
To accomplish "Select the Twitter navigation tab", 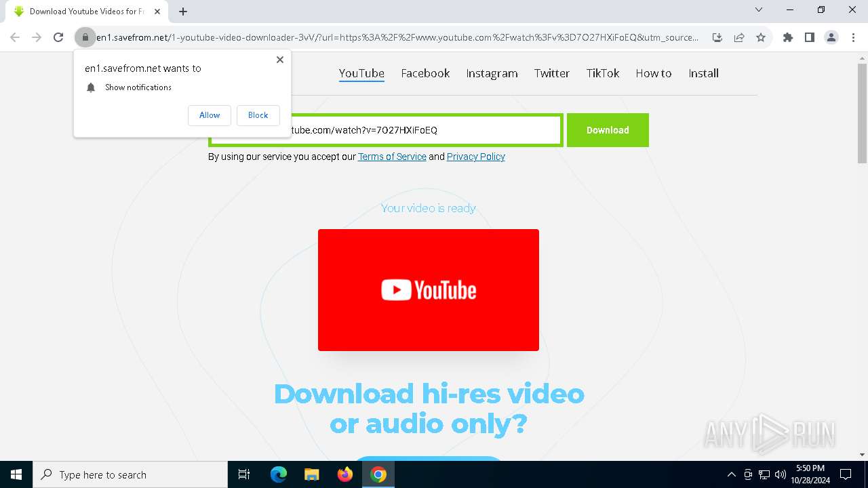I will [551, 73].
